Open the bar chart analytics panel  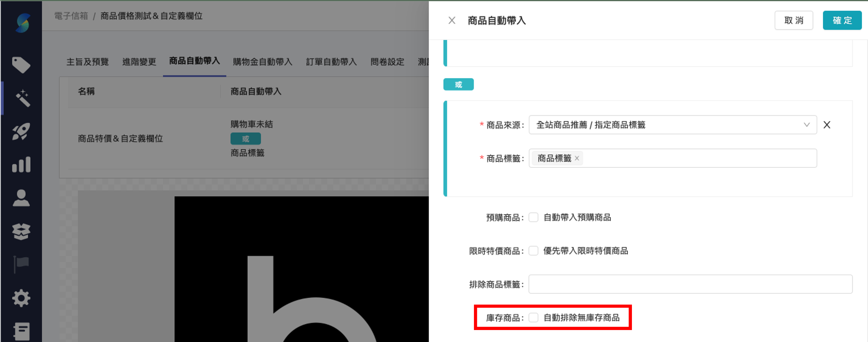click(x=21, y=165)
